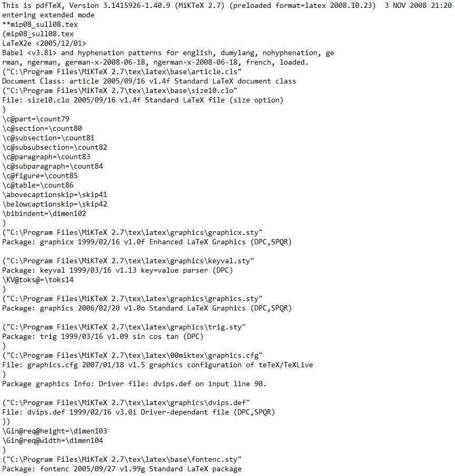Click the 'Document Class: article' line
The width and height of the screenshot is (455, 476).
[x=149, y=81]
